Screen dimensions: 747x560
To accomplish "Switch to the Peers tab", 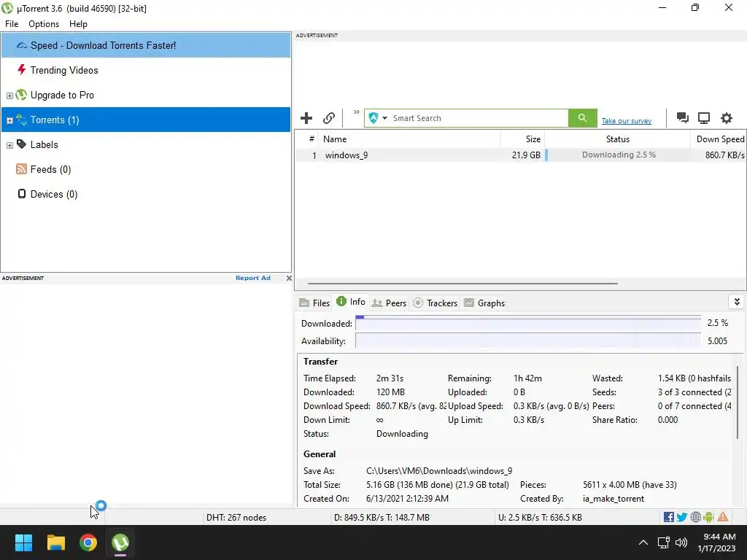I will (x=389, y=303).
